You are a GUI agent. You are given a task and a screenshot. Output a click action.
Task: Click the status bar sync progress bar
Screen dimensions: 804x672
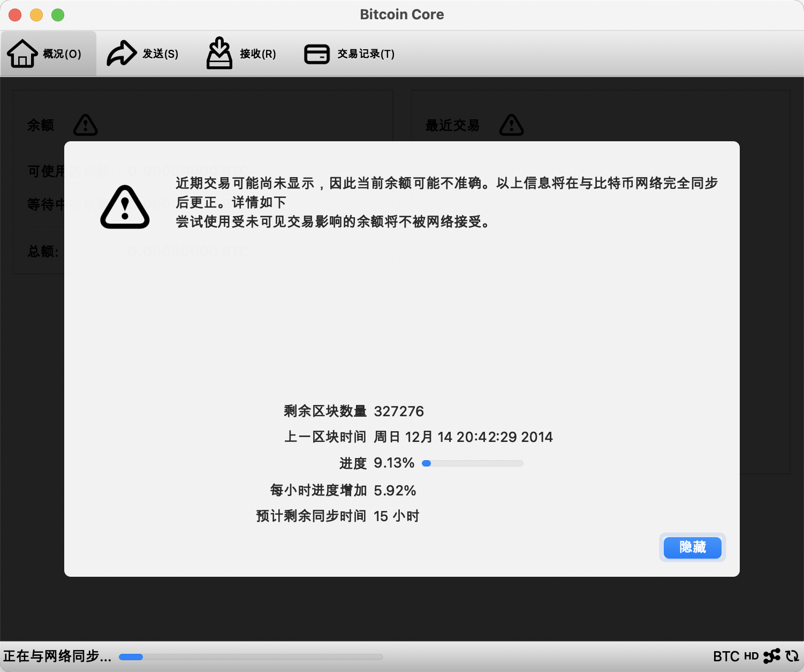[x=251, y=657]
